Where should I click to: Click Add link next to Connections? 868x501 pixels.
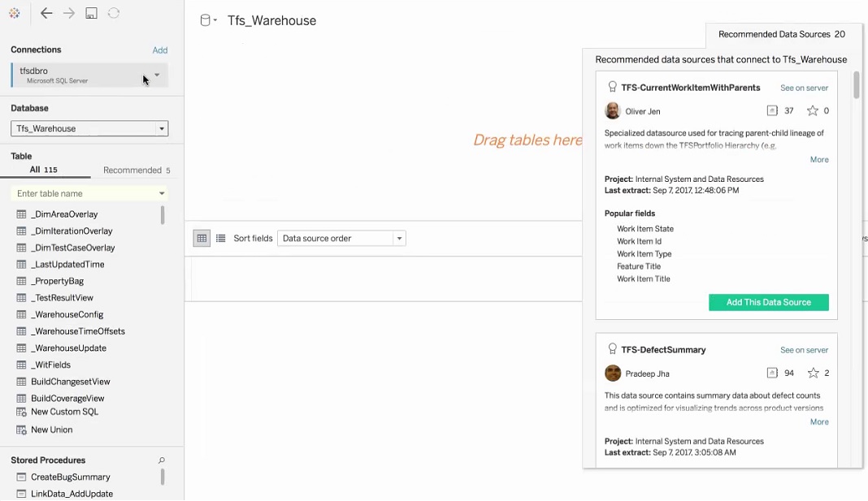[x=160, y=50]
